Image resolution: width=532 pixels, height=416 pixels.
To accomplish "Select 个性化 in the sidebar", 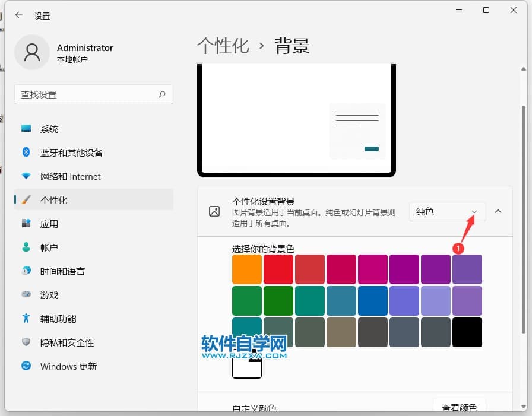I will pyautogui.click(x=53, y=200).
